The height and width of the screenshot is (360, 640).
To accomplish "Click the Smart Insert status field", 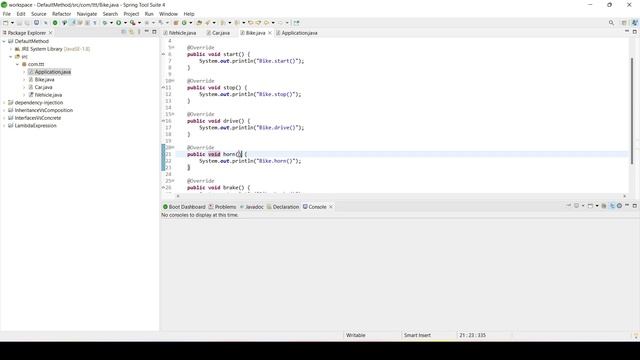I will [x=417, y=335].
